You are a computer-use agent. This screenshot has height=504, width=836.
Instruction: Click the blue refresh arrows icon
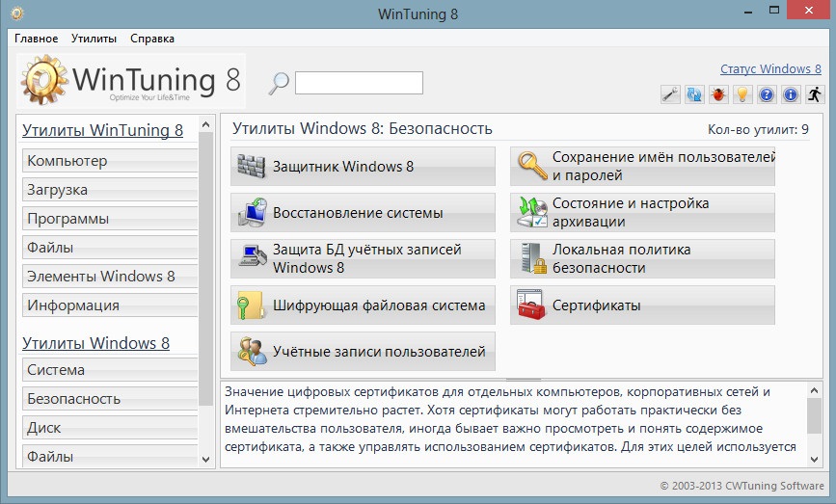click(x=694, y=94)
